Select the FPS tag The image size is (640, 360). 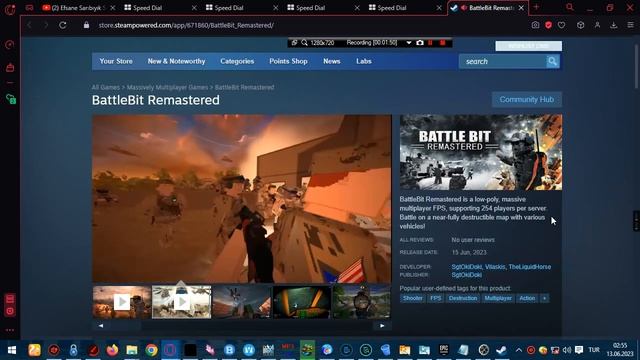(436, 298)
